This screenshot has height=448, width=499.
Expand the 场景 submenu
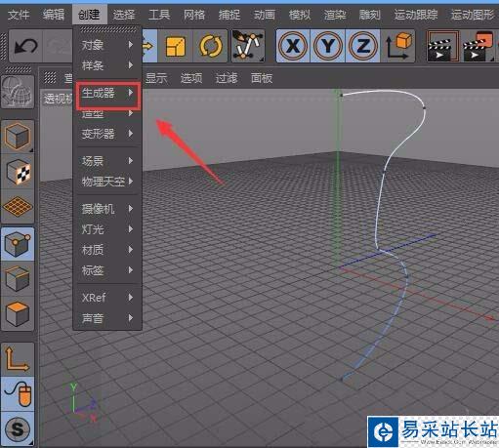[x=107, y=161]
